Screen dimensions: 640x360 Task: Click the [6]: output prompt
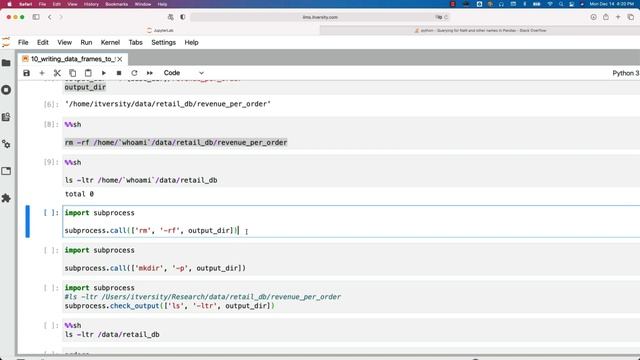point(51,104)
